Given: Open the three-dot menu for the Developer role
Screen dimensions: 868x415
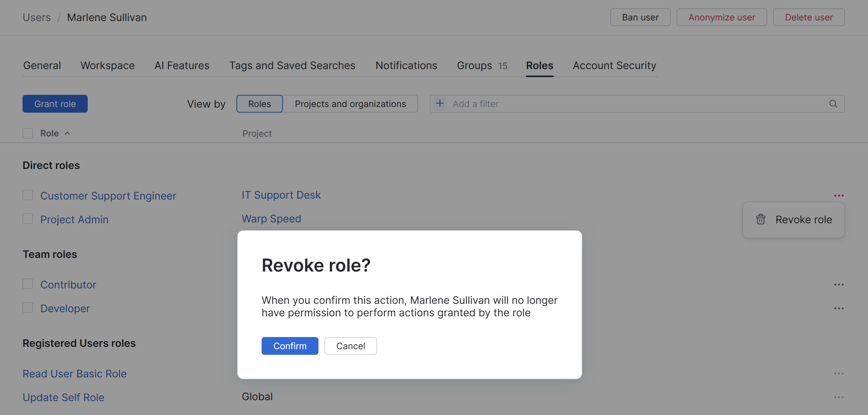Looking at the screenshot, I should (838, 308).
